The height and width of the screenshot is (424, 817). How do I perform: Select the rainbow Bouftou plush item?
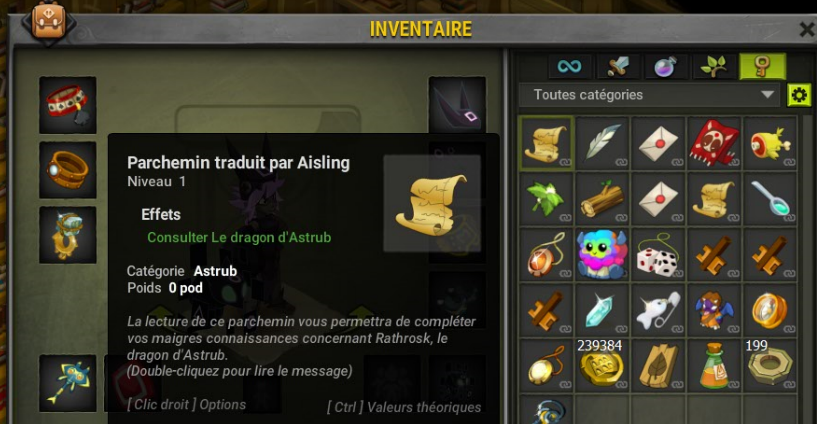601,255
